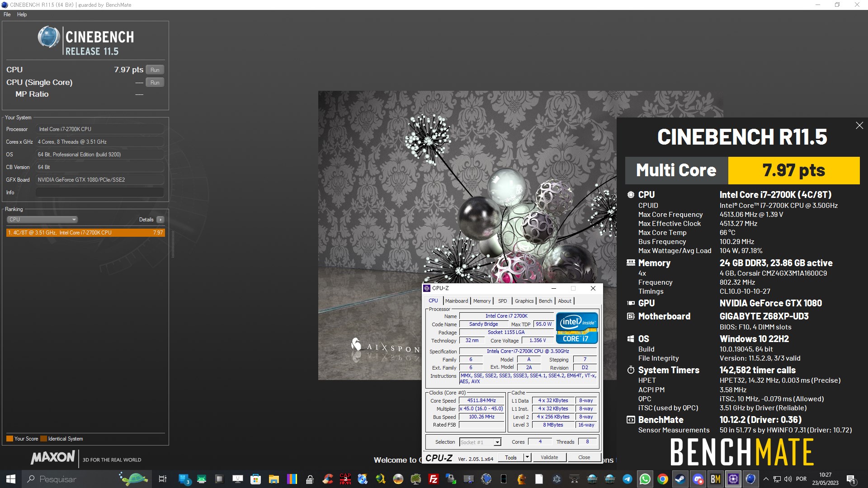Click the CPU-Z Core Speed value
The image size is (868, 488).
pyautogui.click(x=481, y=400)
